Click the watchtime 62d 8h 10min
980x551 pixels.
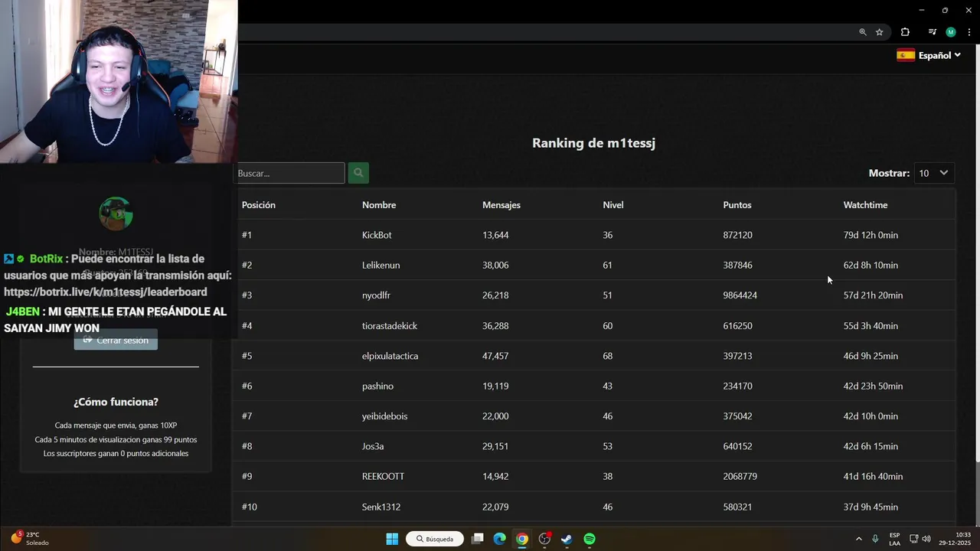point(871,265)
